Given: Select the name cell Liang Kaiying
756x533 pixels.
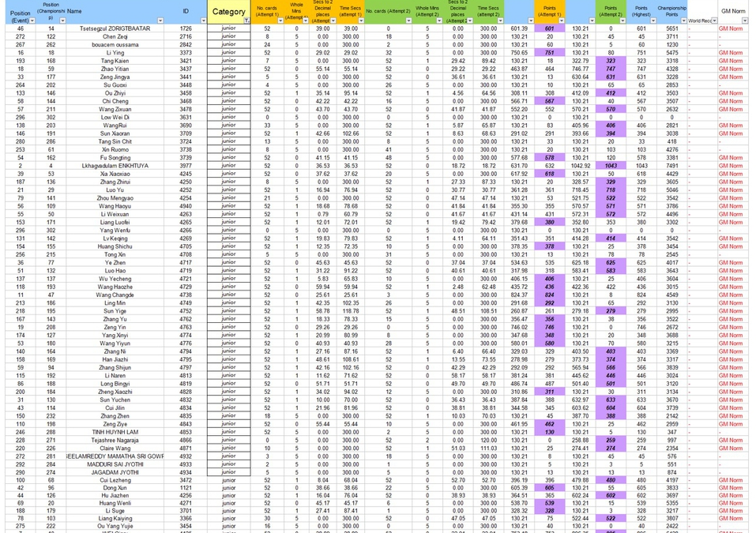Looking at the screenshot, I should (115, 519).
